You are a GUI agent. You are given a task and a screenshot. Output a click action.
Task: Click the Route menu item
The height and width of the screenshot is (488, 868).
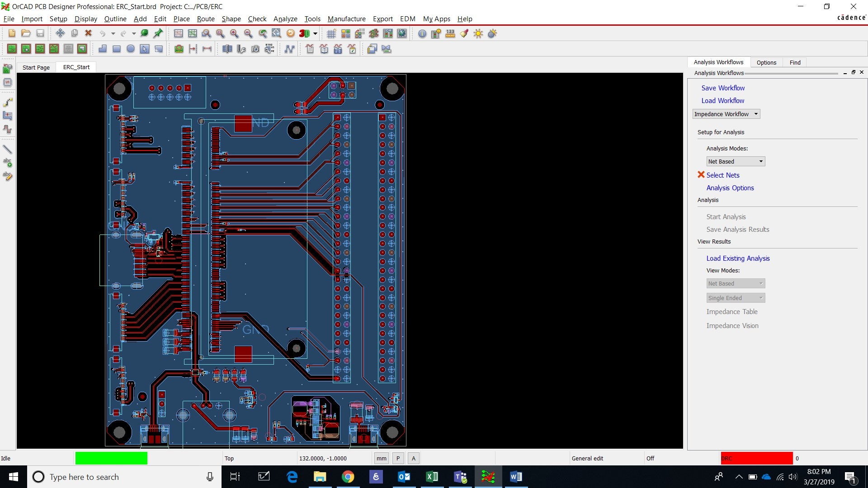click(205, 19)
